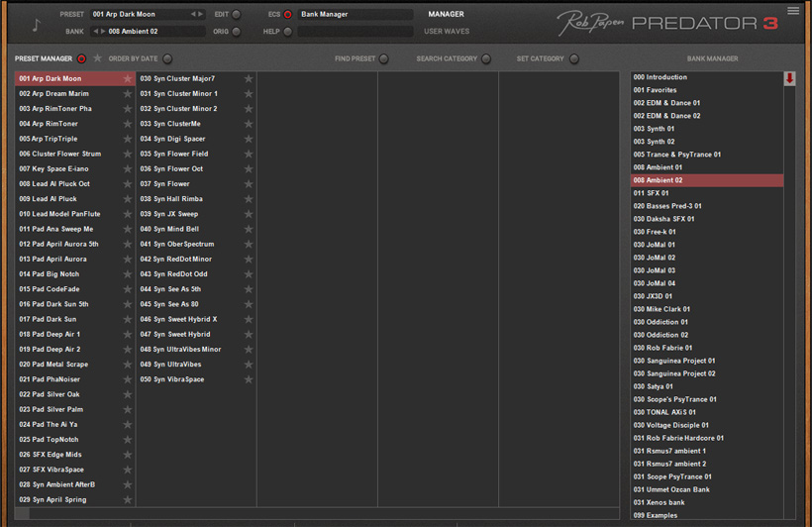The height and width of the screenshot is (527, 812).
Task: Toggle the Find Preset button
Action: (x=384, y=58)
